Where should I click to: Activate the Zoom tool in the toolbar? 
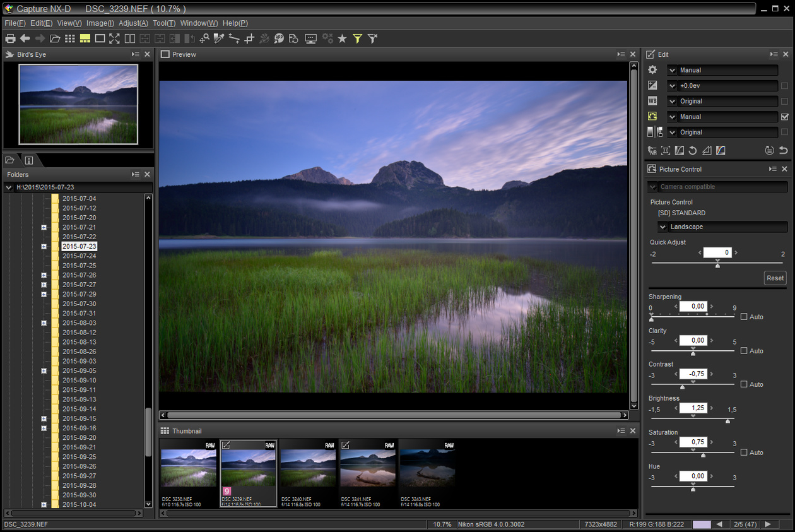(x=204, y=38)
